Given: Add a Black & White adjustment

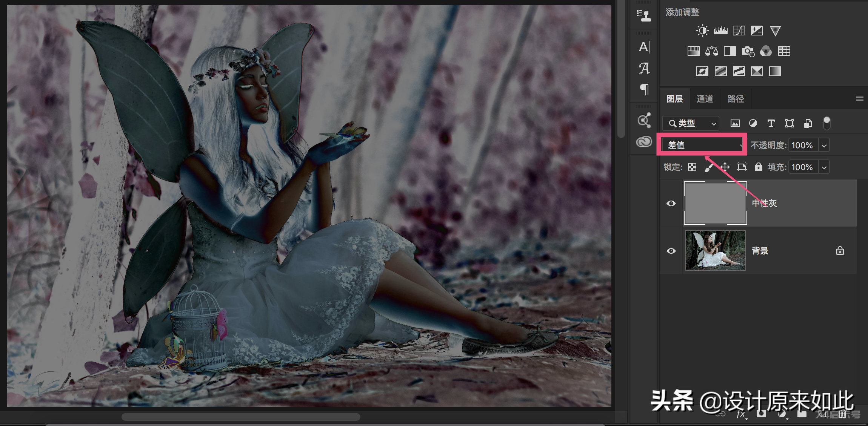Looking at the screenshot, I should pyautogui.click(x=730, y=51).
